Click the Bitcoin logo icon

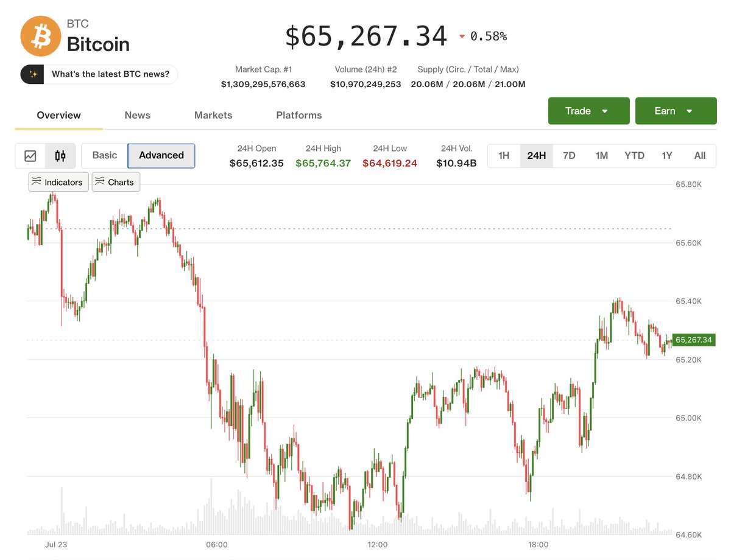40,36
